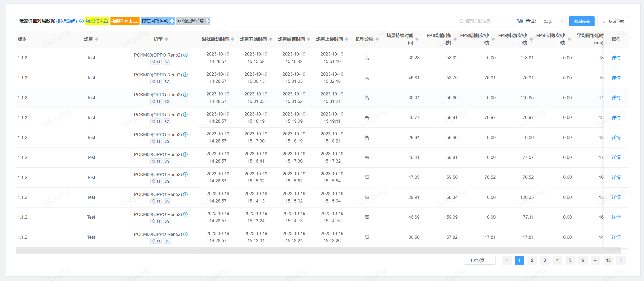This screenshot has width=644, height=281.
Task: Sort by 游戏启动时间 column
Action: (x=233, y=39)
